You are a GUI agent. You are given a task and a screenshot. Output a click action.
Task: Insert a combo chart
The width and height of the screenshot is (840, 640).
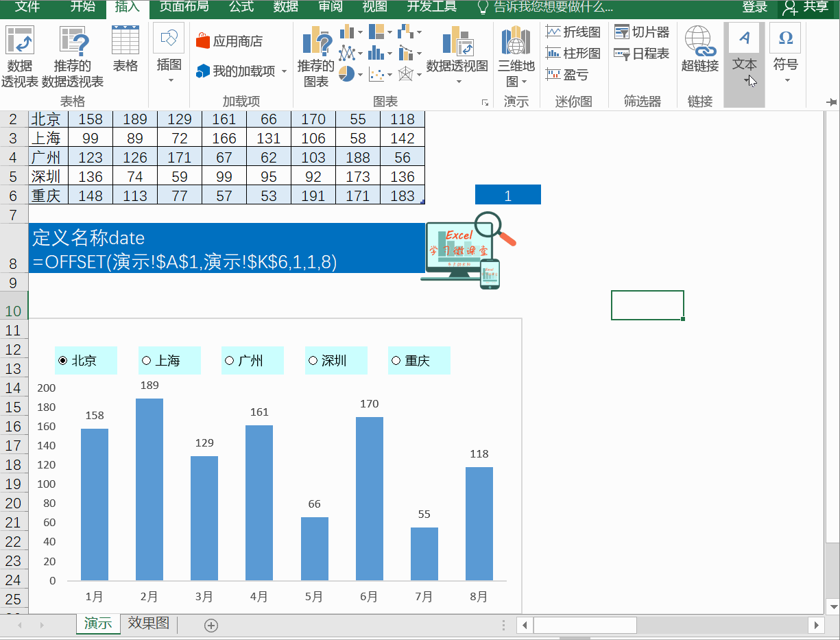410,52
